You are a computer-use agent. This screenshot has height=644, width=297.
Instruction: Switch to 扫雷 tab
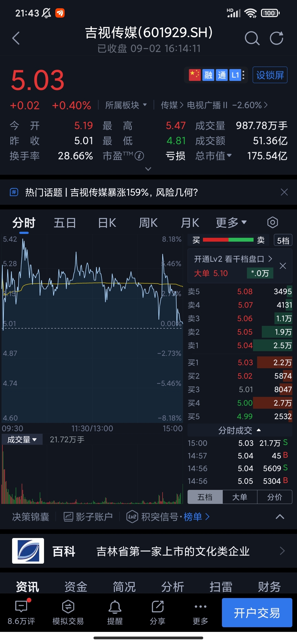pyautogui.click(x=221, y=586)
